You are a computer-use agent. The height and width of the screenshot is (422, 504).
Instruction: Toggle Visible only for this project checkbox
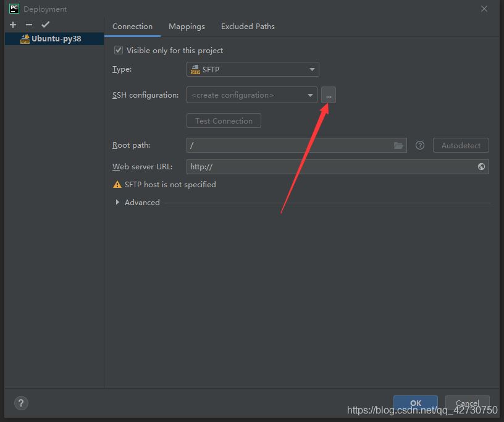point(119,50)
